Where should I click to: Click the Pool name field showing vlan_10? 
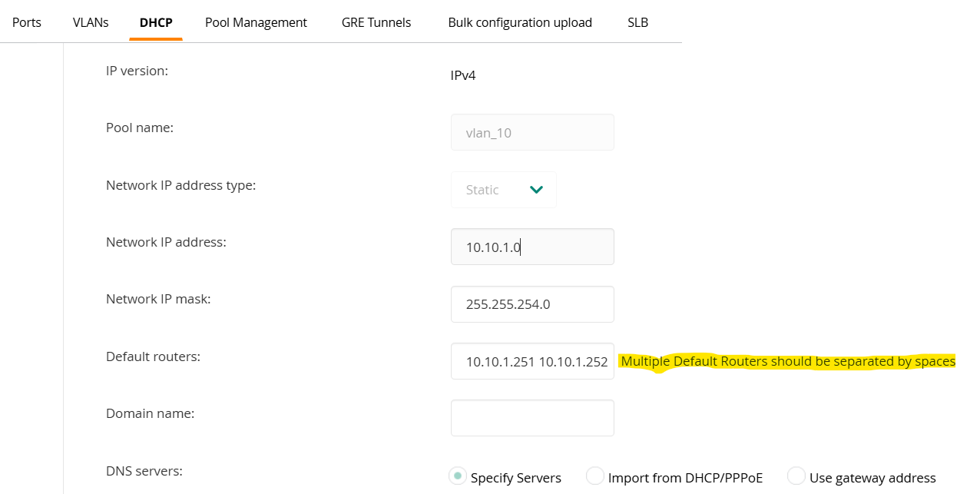click(x=532, y=133)
